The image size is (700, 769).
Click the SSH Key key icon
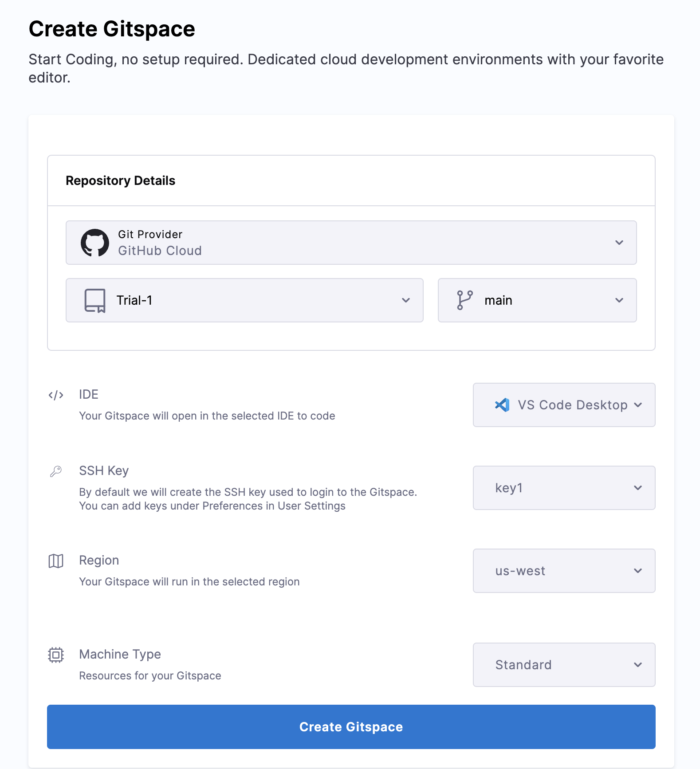tap(56, 471)
